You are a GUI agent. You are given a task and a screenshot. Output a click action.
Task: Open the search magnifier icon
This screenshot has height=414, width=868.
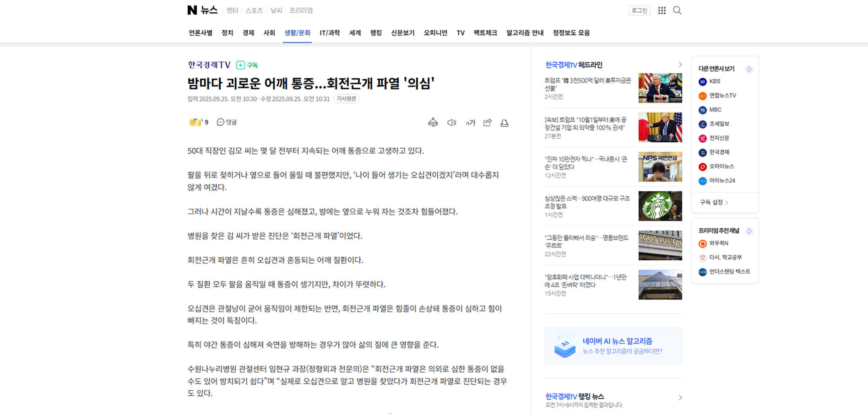point(677,11)
